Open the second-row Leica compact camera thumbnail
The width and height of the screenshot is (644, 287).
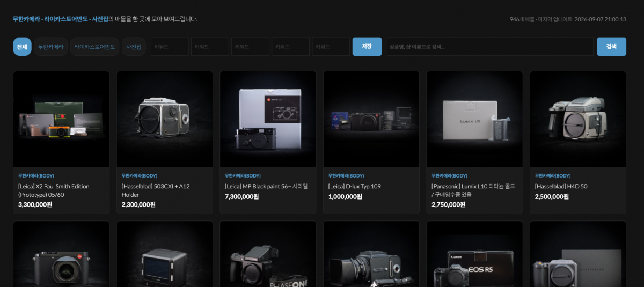click(61, 254)
